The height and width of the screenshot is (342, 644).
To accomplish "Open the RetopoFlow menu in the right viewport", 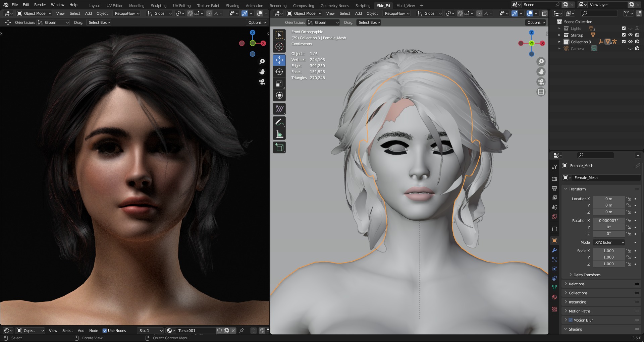I will (397, 13).
